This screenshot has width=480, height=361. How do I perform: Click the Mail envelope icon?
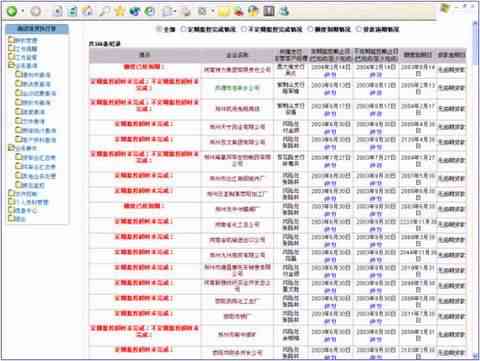[x=167, y=12]
